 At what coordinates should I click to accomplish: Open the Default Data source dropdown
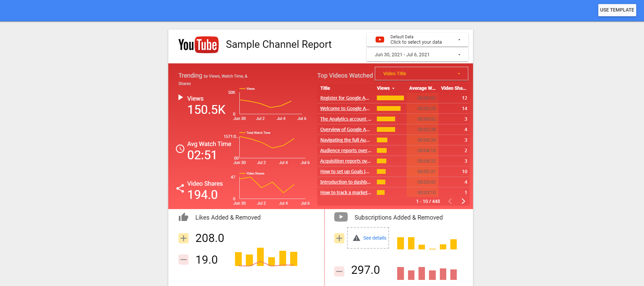(x=417, y=40)
